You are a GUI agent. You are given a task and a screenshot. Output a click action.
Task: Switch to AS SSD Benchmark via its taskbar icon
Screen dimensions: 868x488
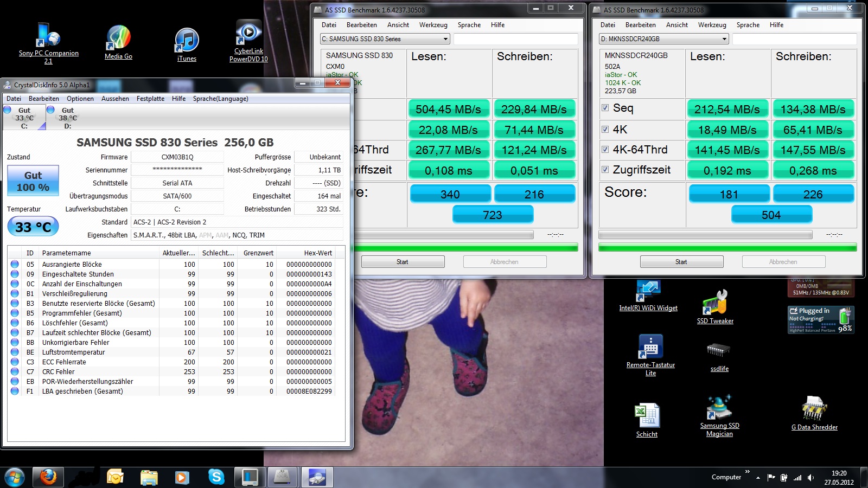(283, 477)
